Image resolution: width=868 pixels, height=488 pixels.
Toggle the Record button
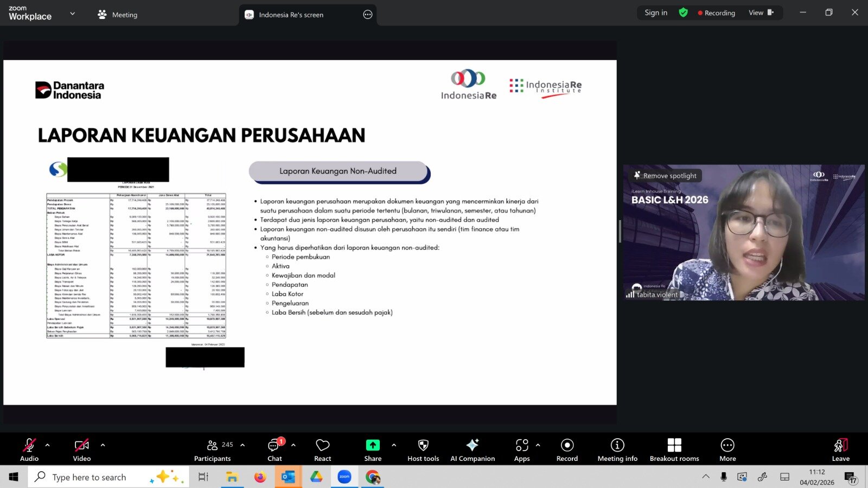pos(567,450)
